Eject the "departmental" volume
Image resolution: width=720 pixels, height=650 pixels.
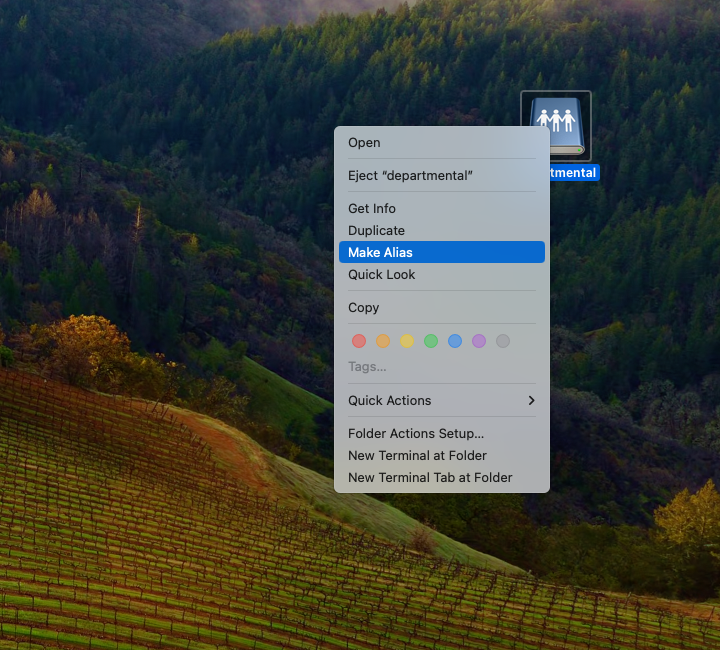(410, 176)
